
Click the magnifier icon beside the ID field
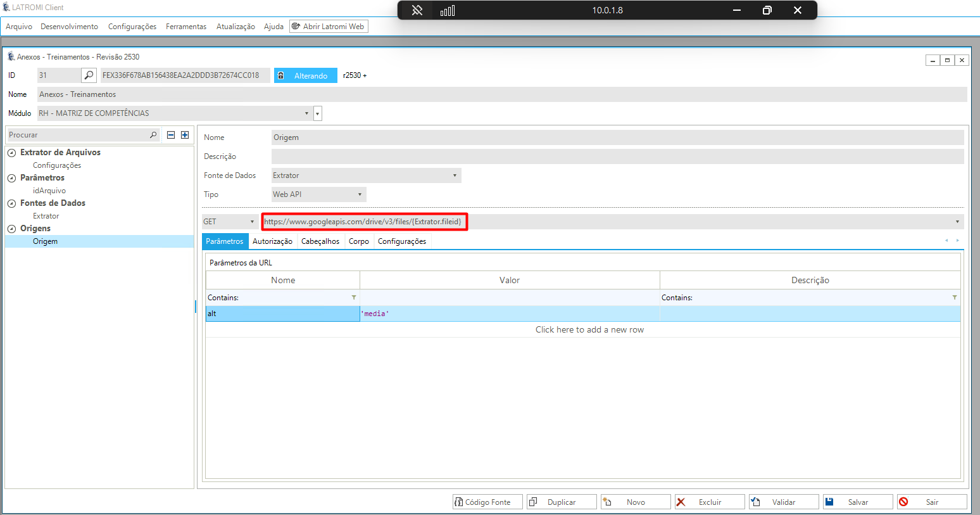pyautogui.click(x=89, y=75)
